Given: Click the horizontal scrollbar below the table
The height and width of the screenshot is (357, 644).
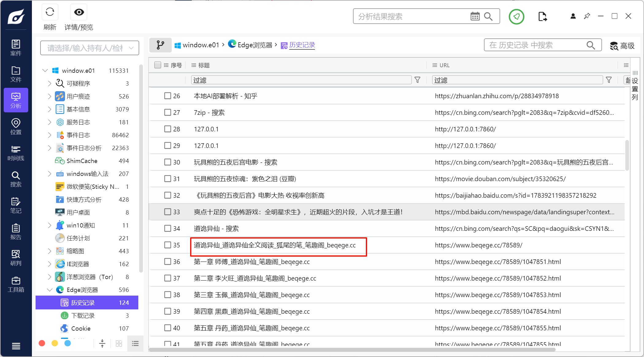Looking at the screenshot, I should [352, 350].
